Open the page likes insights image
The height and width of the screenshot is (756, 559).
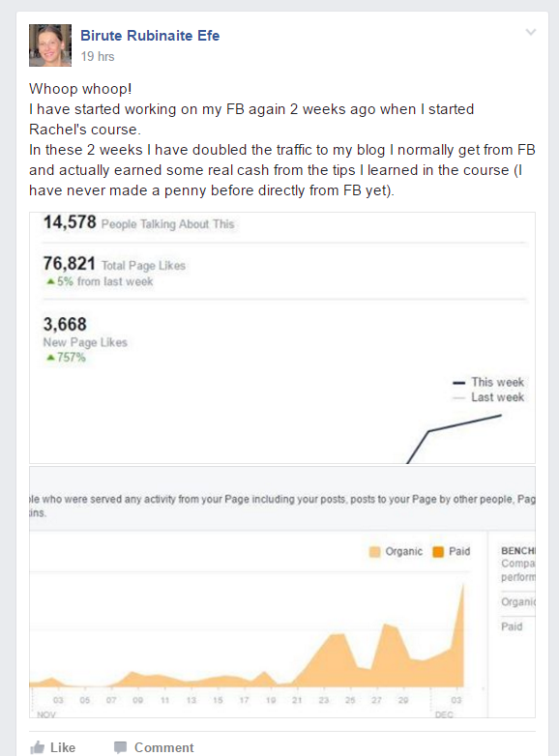pos(282,338)
